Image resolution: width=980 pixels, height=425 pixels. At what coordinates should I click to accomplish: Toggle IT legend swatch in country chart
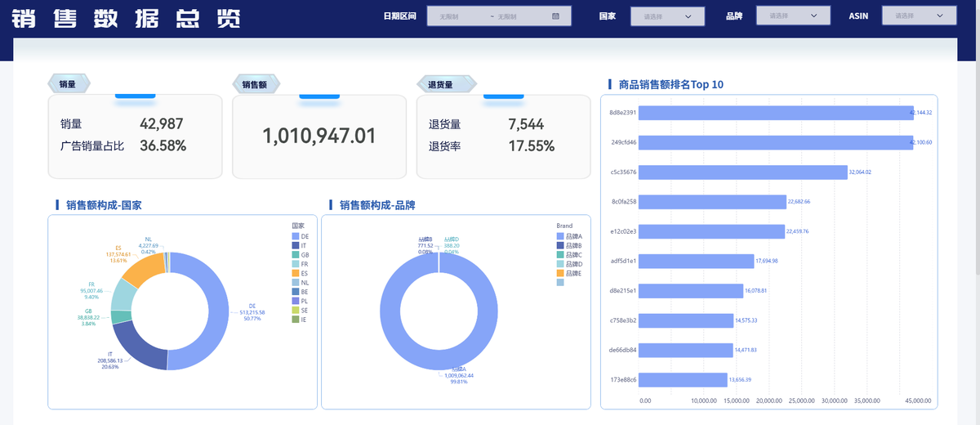pyautogui.click(x=296, y=245)
